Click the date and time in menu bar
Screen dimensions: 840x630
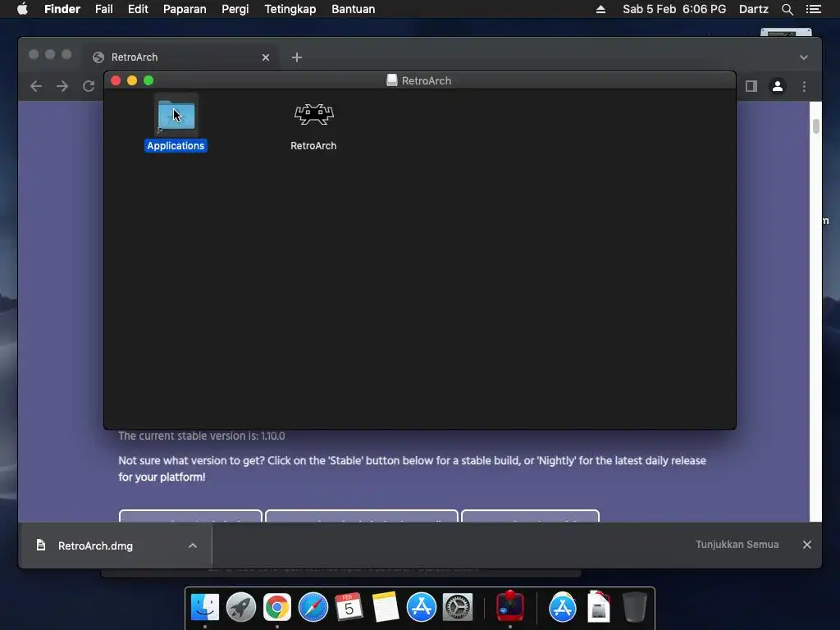coord(674,9)
